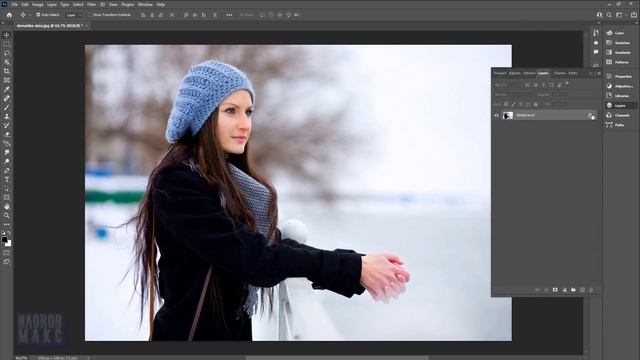The image size is (640, 360).
Task: Delete layer trash icon
Action: (591, 290)
